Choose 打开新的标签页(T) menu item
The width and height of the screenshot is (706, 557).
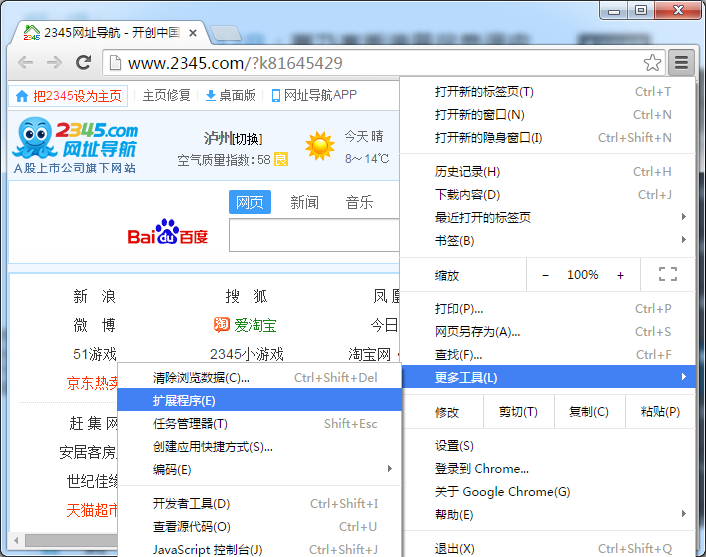548,92
